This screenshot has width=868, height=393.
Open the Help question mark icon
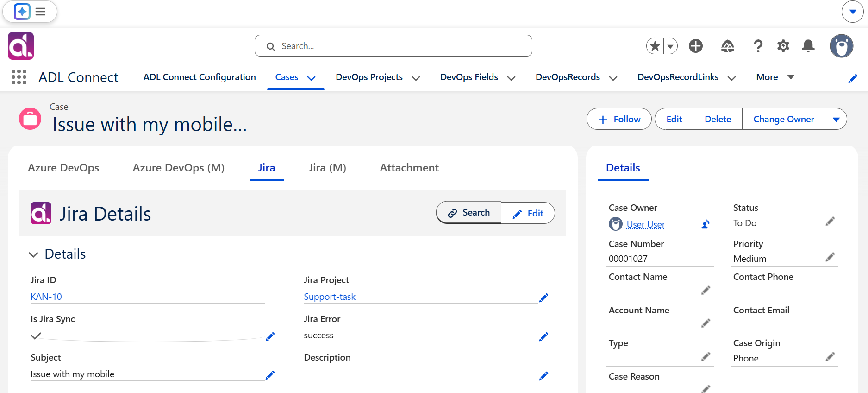click(x=758, y=46)
